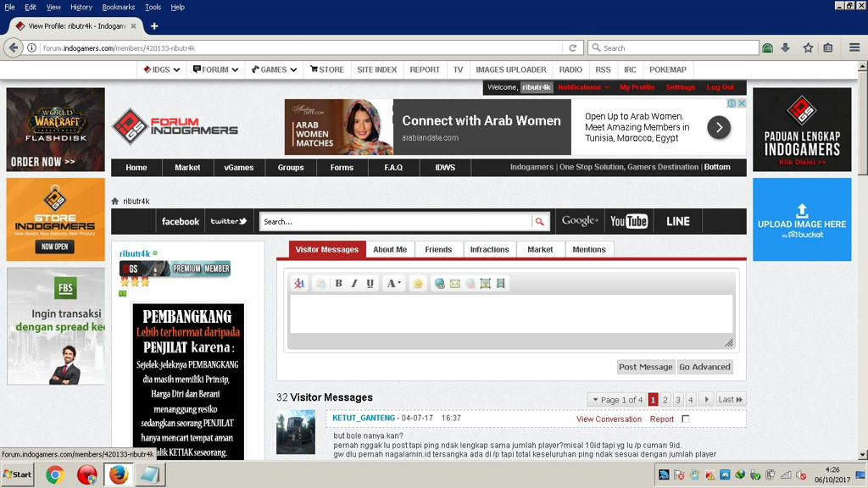Toggle italic formatting in message editor
The image size is (868, 488).
click(x=354, y=283)
